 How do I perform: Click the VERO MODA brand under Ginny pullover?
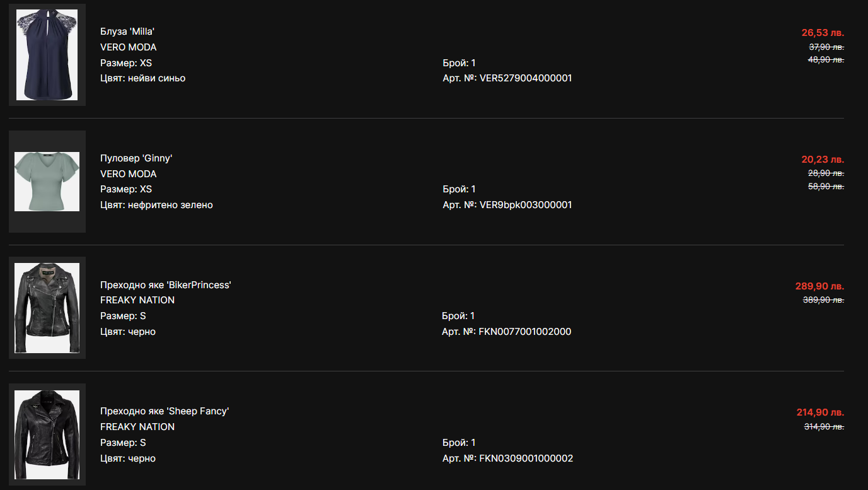129,174
